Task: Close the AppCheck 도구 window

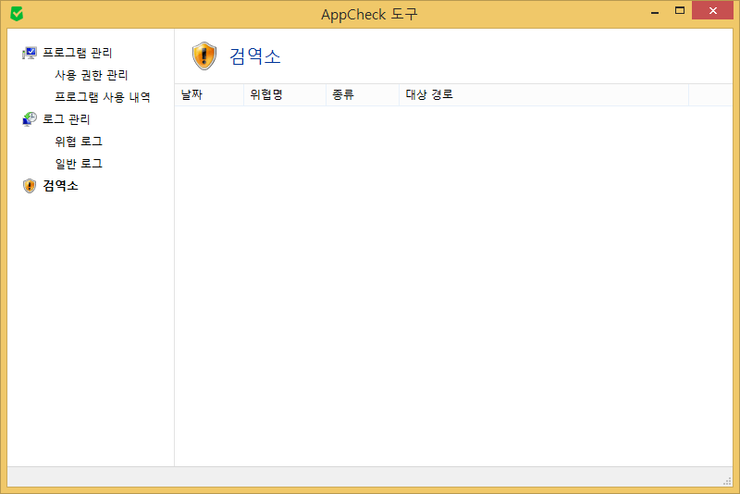Action: point(713,10)
